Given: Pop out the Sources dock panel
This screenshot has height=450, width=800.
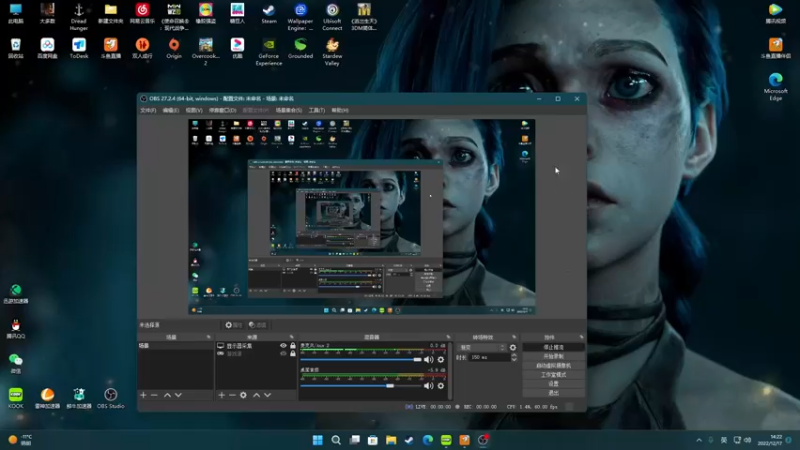Looking at the screenshot, I should pos(292,337).
